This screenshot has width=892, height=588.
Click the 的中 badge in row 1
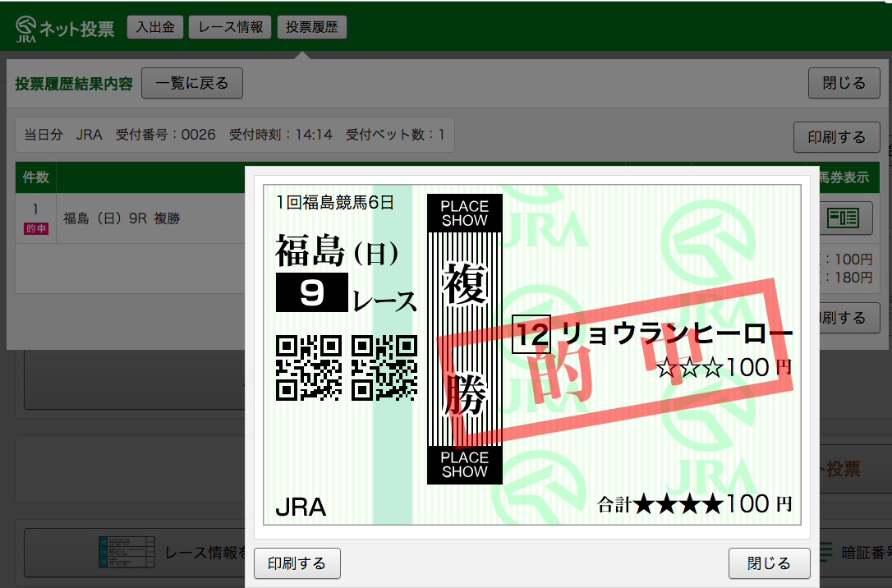(36, 228)
